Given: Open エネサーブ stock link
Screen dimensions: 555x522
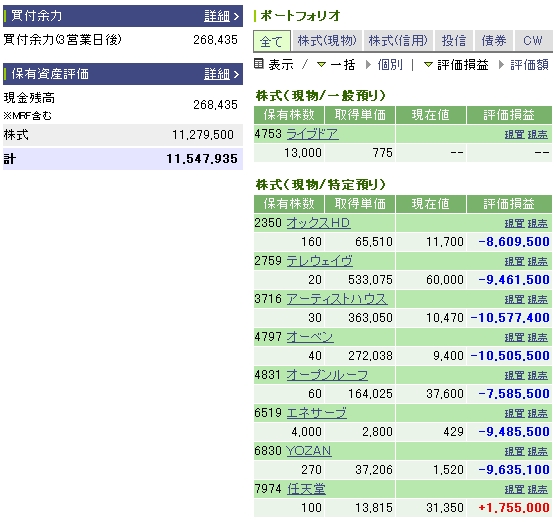Looking at the screenshot, I should [x=316, y=413].
